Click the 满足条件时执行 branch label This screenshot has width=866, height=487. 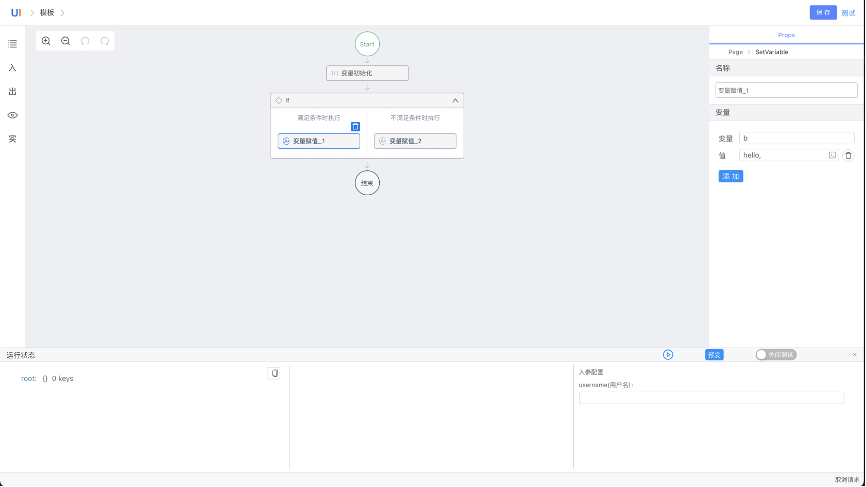[319, 118]
